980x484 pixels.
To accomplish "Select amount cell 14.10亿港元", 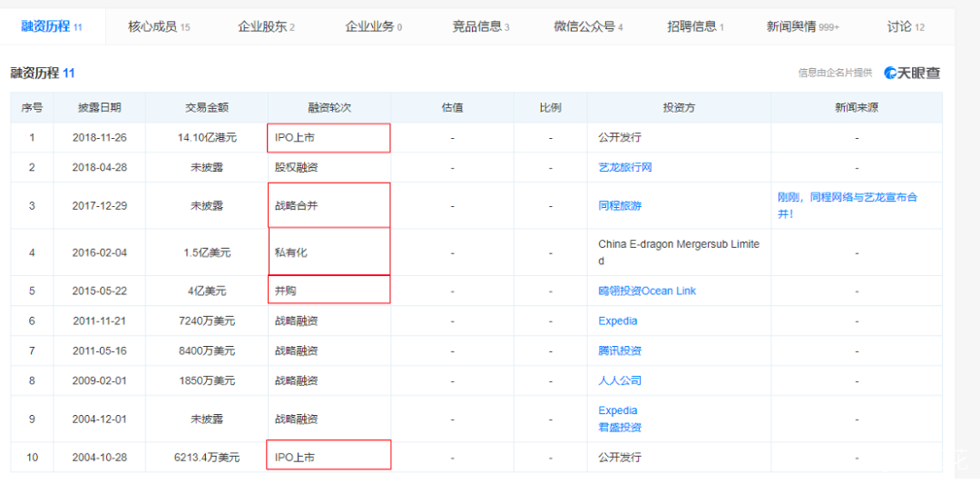I will click(207, 137).
